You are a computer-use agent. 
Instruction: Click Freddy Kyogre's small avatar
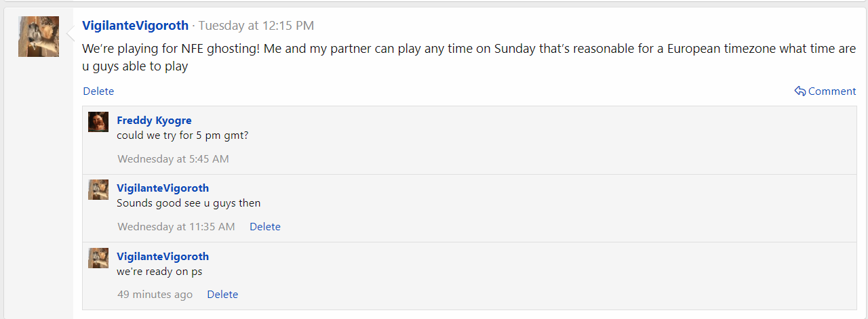[x=98, y=122]
